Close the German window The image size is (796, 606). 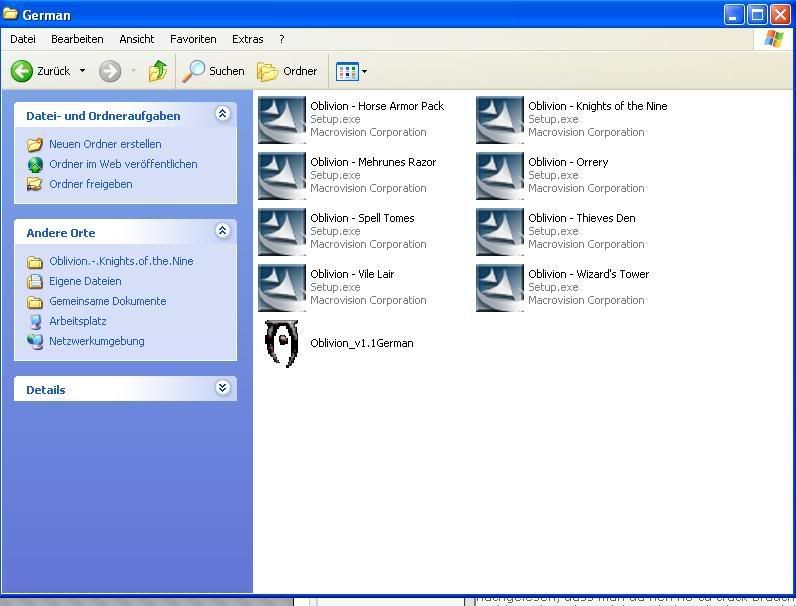coord(780,15)
